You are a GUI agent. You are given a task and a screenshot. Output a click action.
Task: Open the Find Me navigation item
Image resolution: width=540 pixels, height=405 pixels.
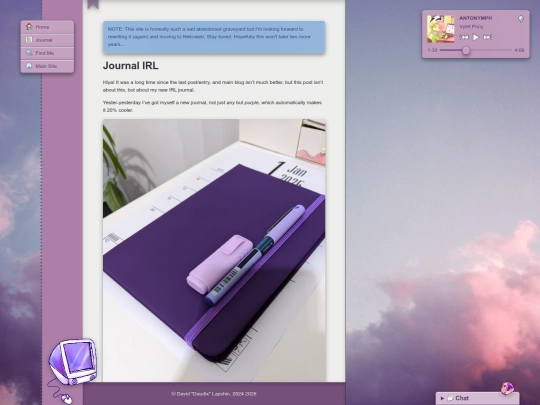pos(47,53)
